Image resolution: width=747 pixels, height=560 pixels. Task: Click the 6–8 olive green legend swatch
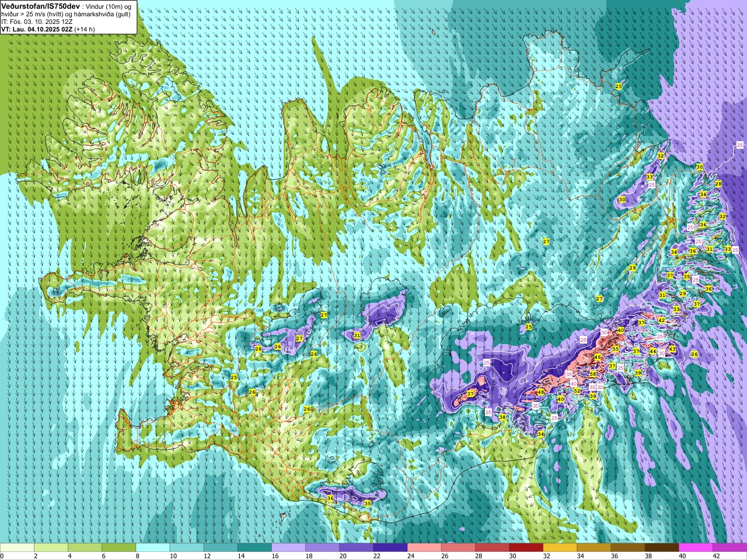(119, 548)
